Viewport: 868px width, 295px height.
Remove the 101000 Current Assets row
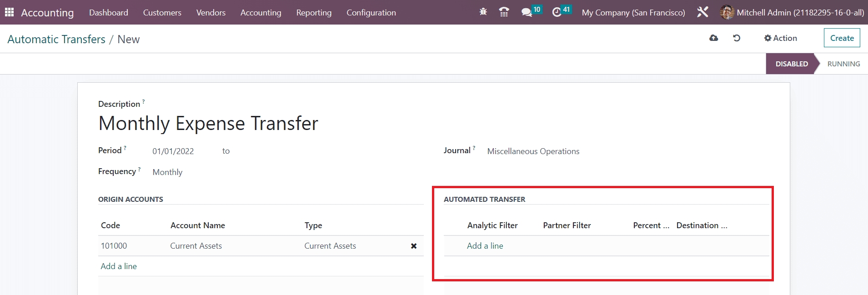[x=414, y=246]
